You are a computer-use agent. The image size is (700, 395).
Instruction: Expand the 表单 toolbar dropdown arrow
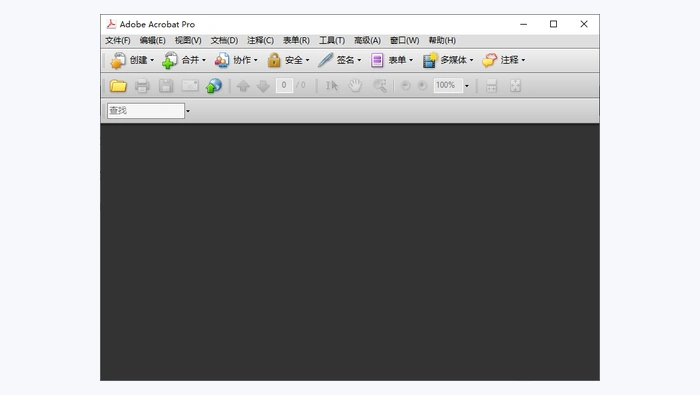(x=411, y=60)
